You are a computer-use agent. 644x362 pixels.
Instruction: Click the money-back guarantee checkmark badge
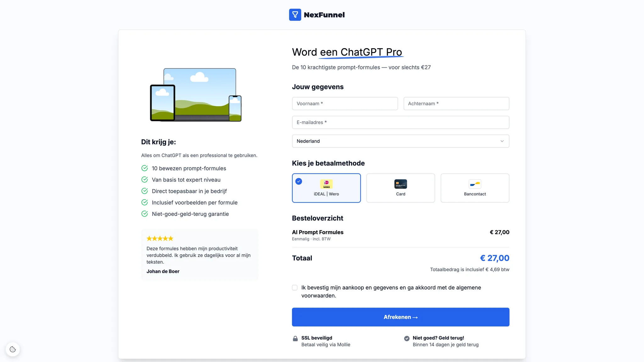click(407, 338)
